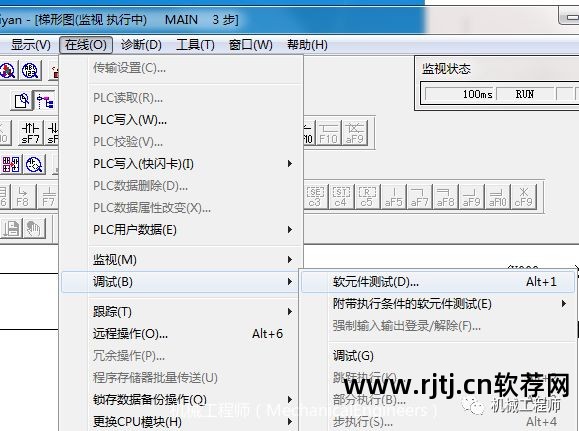Image resolution: width=579 pixels, height=431 pixels.
Task: Click the grayed hand toolbar icon
Action: click(x=34, y=228)
